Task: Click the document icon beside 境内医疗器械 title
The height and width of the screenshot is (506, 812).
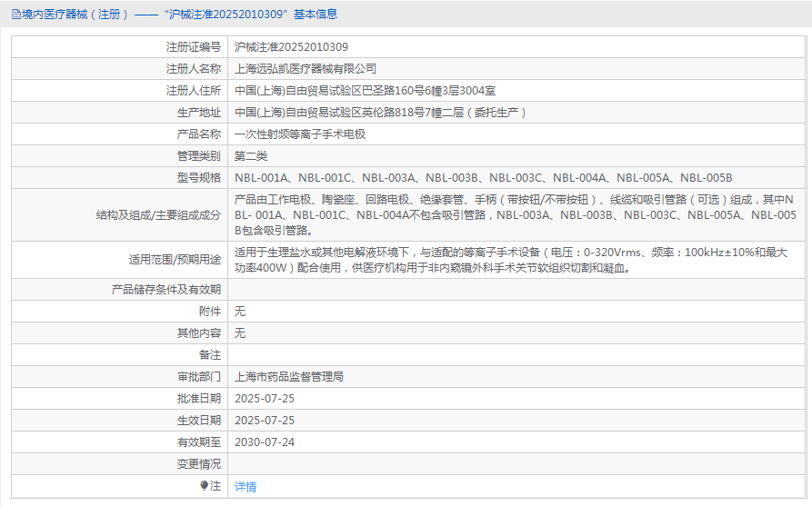Action: 16,15
